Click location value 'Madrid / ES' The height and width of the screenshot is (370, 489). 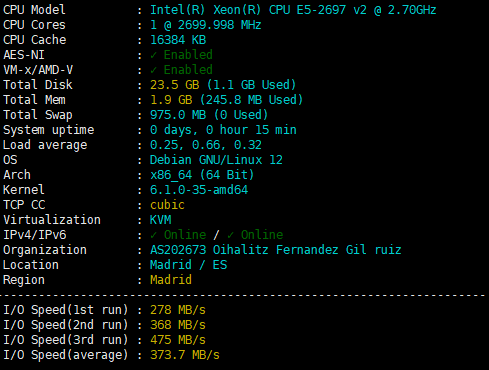pyautogui.click(x=188, y=265)
